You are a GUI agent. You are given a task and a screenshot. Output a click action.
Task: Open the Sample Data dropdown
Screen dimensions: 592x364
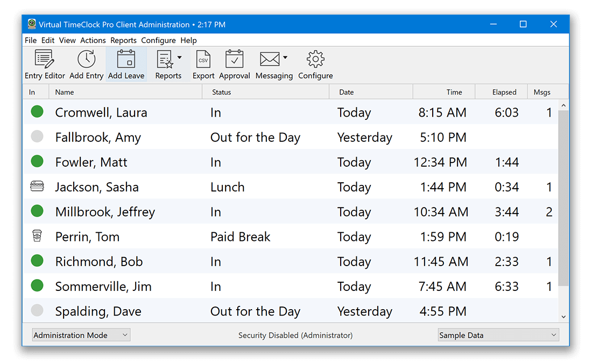(x=497, y=334)
